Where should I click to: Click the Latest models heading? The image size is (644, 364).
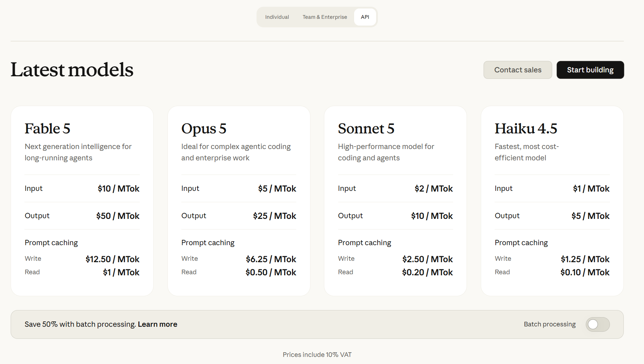pyautogui.click(x=72, y=70)
